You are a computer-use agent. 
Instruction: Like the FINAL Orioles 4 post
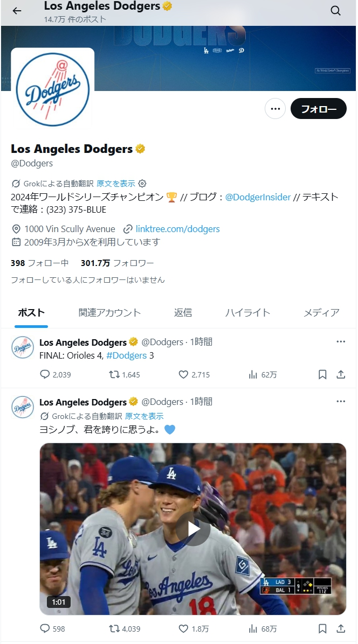point(183,374)
